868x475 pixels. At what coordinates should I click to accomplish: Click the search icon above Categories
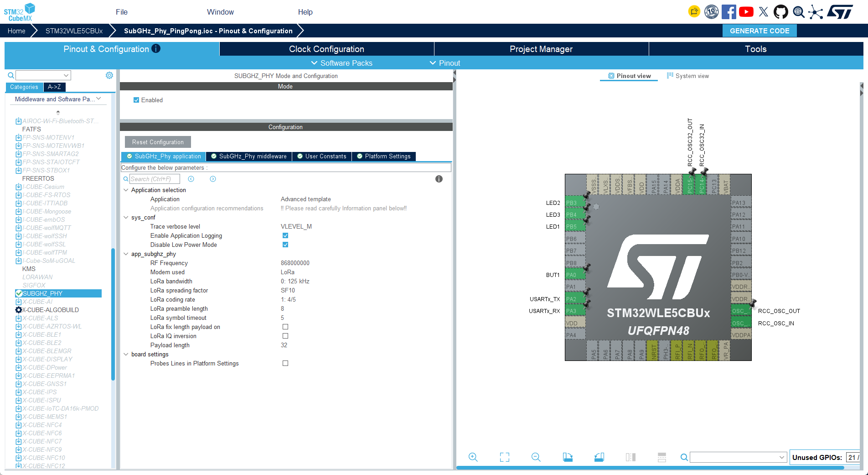[x=11, y=75]
